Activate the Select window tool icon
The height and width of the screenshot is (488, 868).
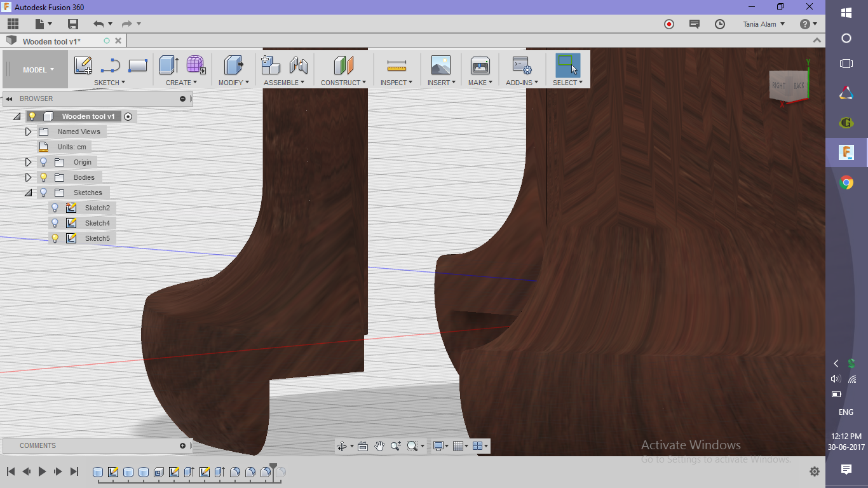pos(567,65)
